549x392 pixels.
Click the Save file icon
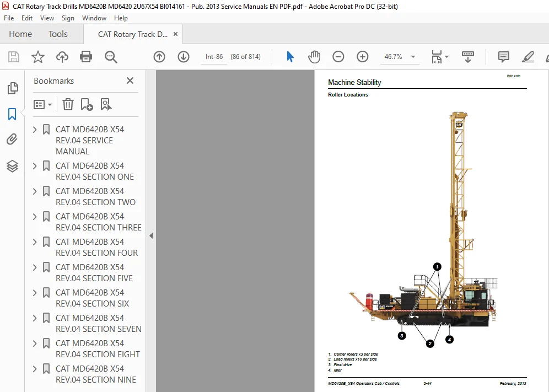[x=14, y=57]
